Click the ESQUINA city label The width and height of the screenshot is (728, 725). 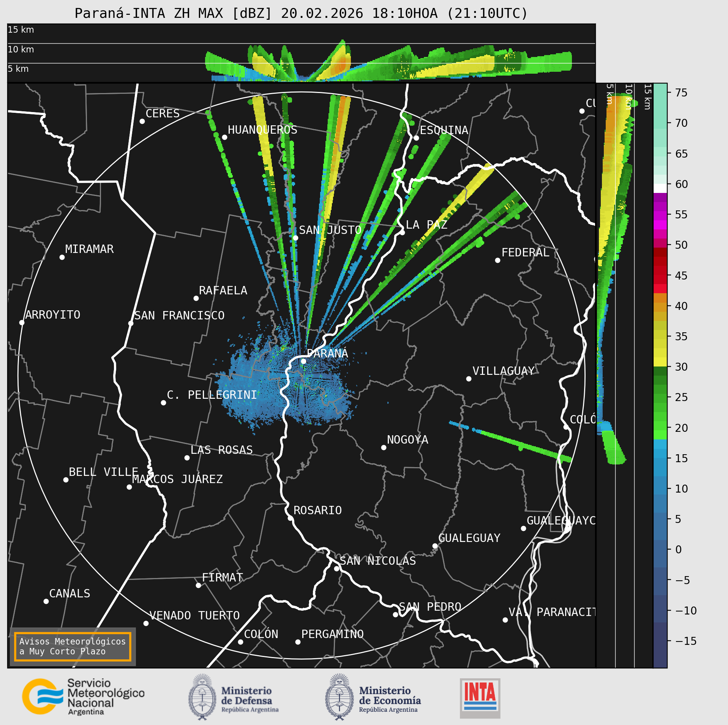[444, 130]
